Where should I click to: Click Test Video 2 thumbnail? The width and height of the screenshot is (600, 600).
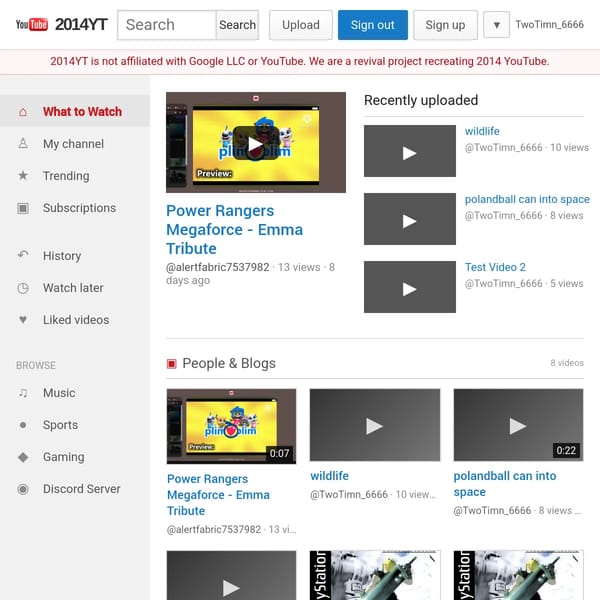pyautogui.click(x=410, y=287)
